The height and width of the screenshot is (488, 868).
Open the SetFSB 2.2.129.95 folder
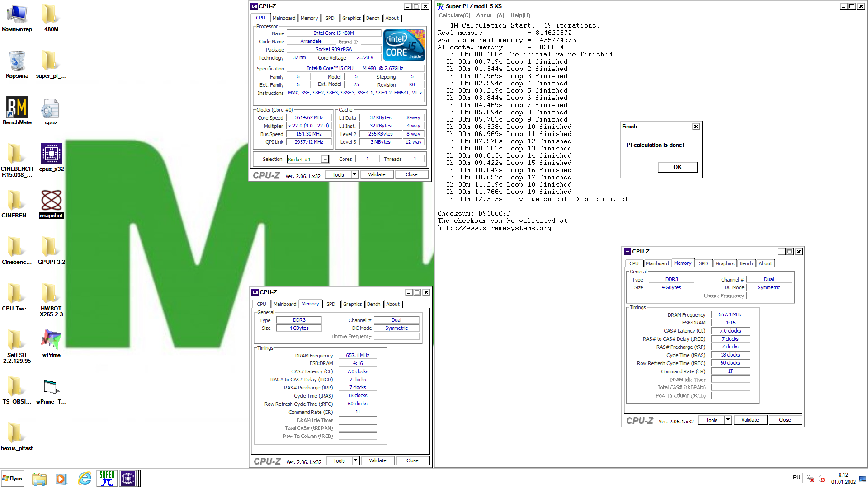pyautogui.click(x=17, y=347)
